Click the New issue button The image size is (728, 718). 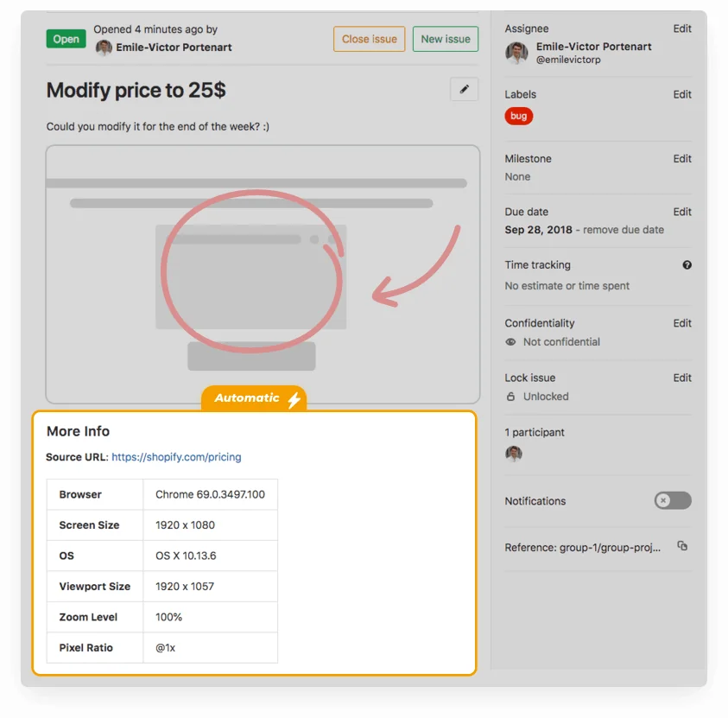[445, 39]
